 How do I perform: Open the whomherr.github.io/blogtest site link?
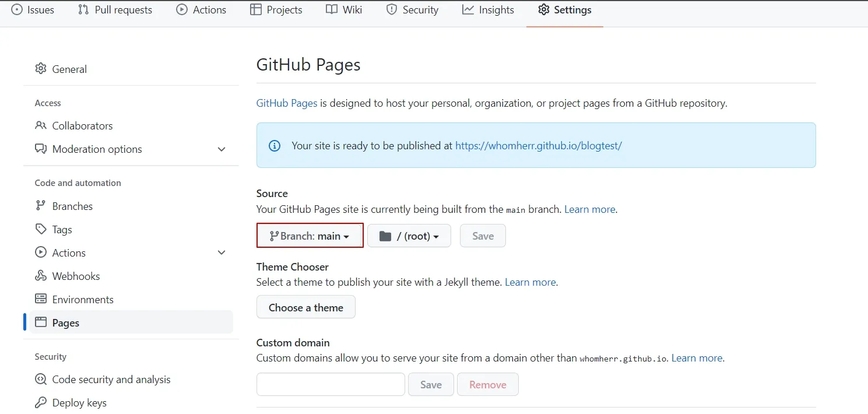[539, 146]
